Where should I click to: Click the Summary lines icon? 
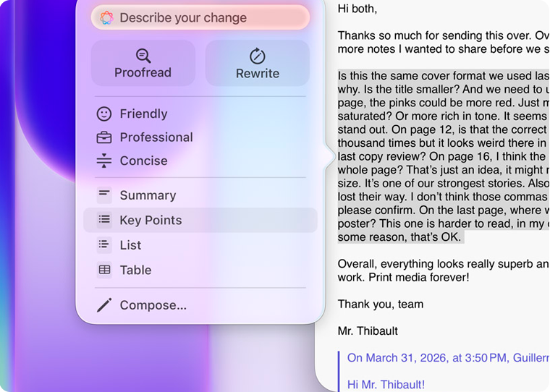tap(104, 195)
